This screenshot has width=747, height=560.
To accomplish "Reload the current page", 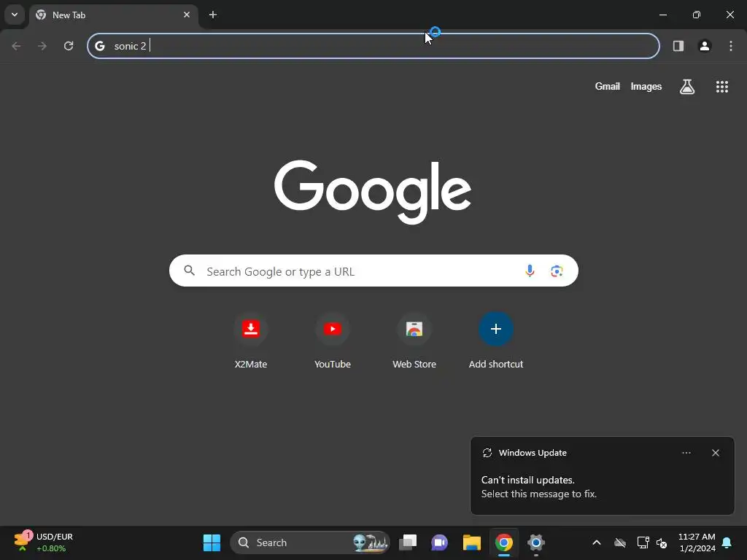I will click(69, 46).
